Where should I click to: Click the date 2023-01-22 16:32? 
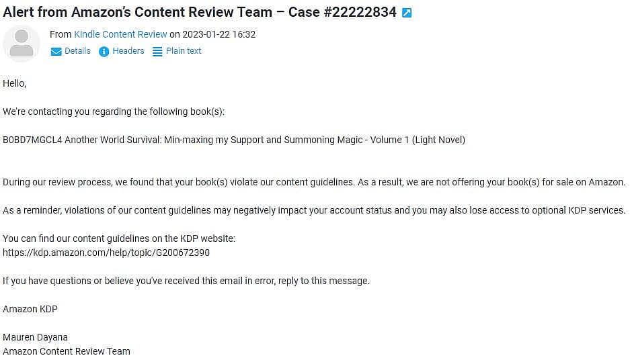point(219,34)
